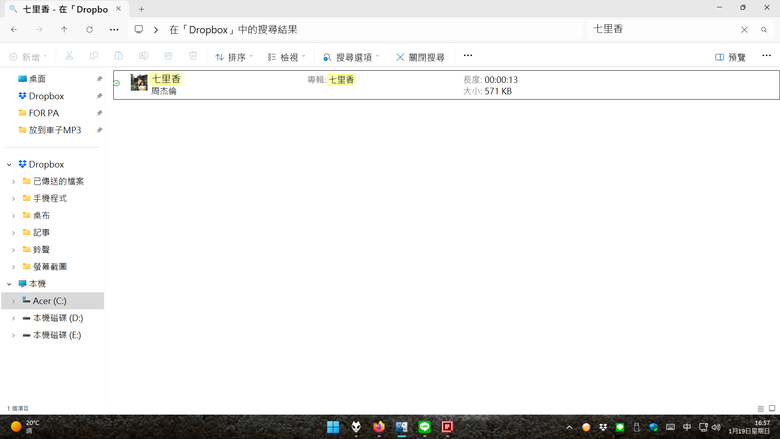This screenshot has width=780, height=439.
Task: Click the Paste icon in toolbar
Action: [x=119, y=56]
